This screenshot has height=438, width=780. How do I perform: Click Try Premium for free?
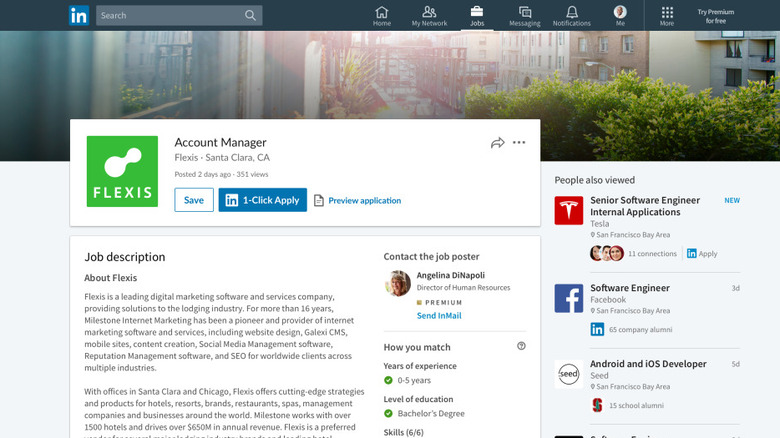pos(715,16)
